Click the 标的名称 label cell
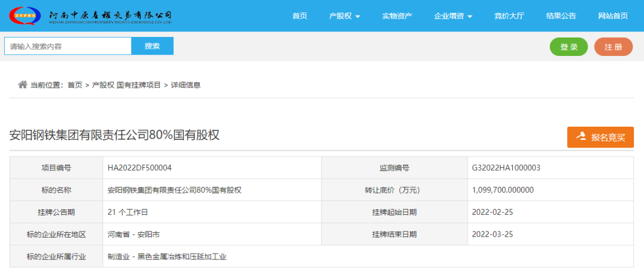Viewport: 644px width, 275px height. 56,190
